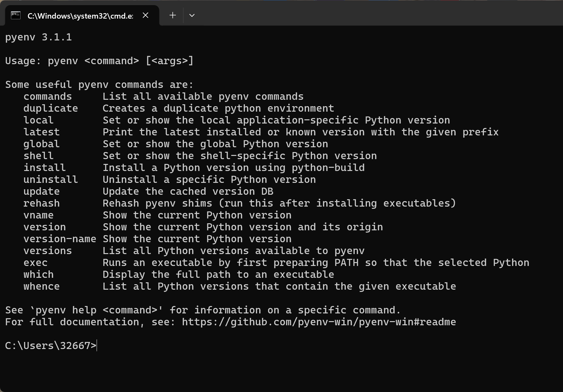Click the 'See `pyenv help <command>'' line
Viewport: 563px width, 392px height.
(x=203, y=310)
